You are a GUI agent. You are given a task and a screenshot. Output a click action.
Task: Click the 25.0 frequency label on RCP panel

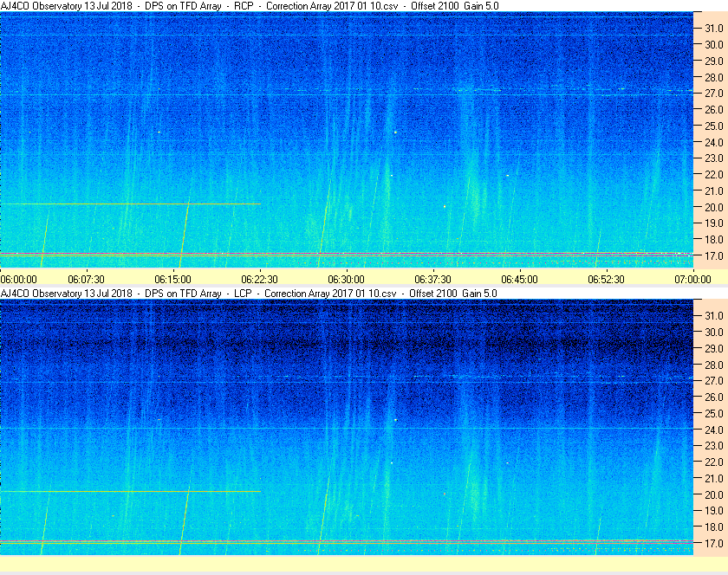click(x=714, y=126)
